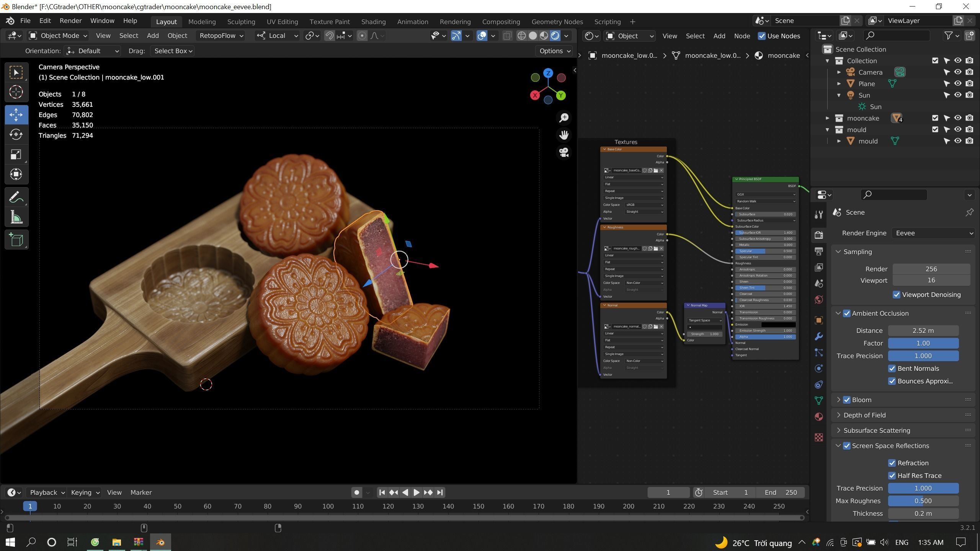Toggle Use Nodes checkbox

coord(762,36)
